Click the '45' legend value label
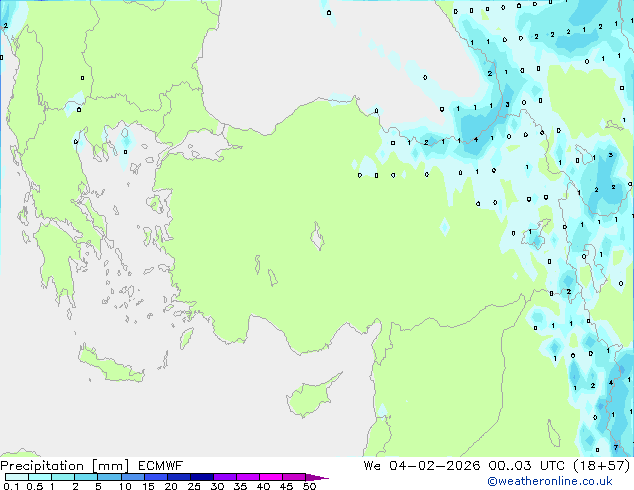634x490 pixels. (x=286, y=486)
